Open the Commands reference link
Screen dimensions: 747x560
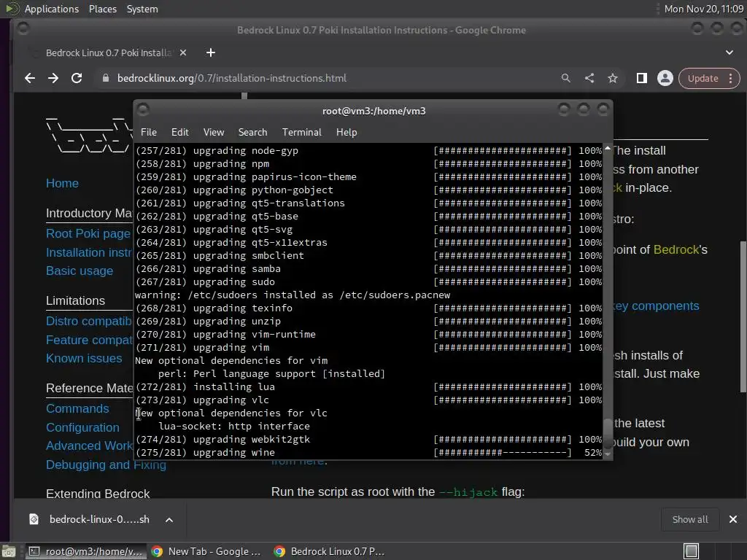[x=77, y=409]
